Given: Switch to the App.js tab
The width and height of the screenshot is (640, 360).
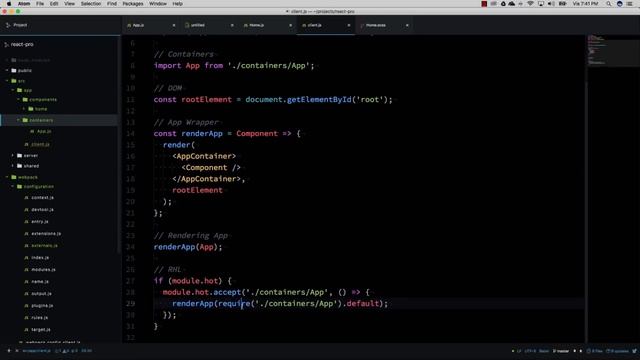Looking at the screenshot, I should coord(151,25).
